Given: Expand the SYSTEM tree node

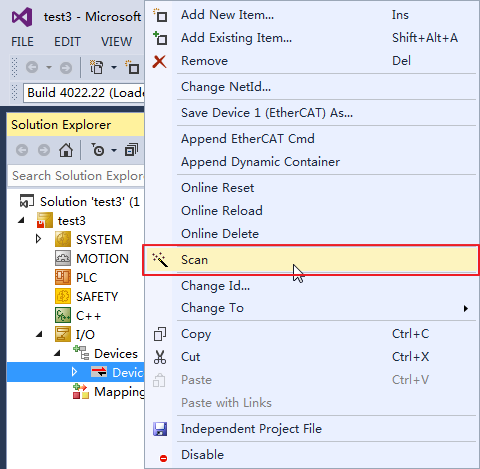Looking at the screenshot, I should tap(38, 239).
